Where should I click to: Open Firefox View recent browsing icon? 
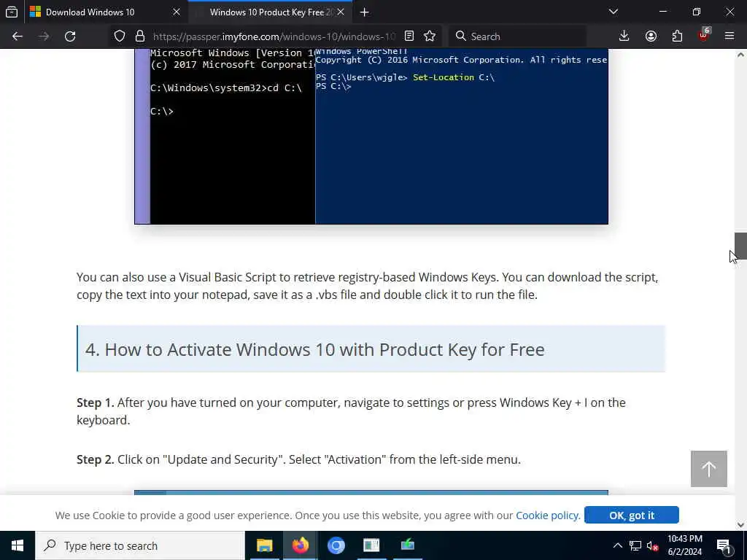(12, 12)
